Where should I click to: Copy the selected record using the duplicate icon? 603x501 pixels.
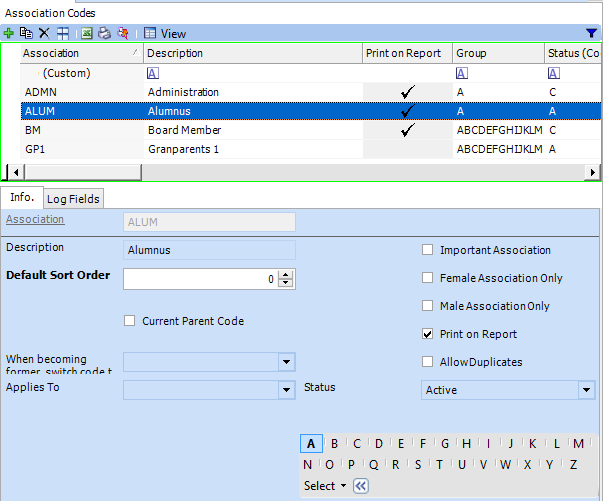pyautogui.click(x=26, y=33)
